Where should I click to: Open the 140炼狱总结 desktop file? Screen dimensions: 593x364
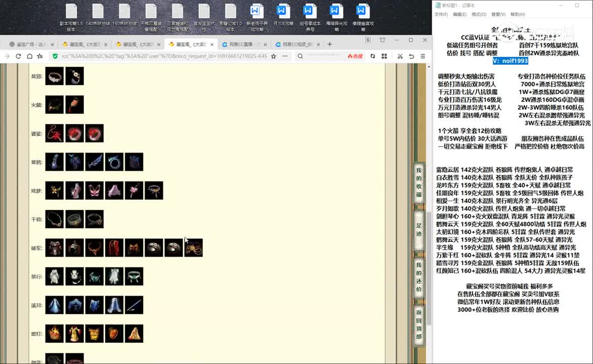(x=98, y=15)
